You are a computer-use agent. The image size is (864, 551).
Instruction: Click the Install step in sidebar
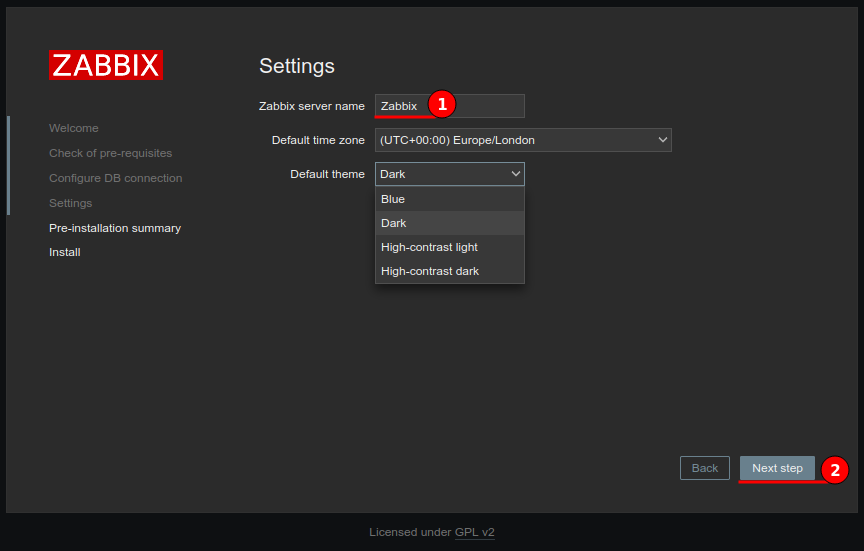pyautogui.click(x=64, y=252)
